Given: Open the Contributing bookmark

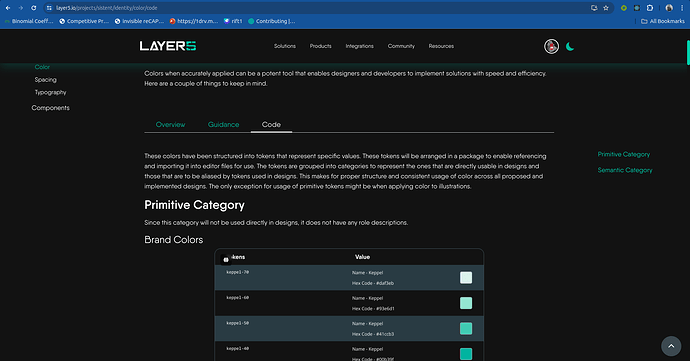Looking at the screenshot, I should 272,21.
